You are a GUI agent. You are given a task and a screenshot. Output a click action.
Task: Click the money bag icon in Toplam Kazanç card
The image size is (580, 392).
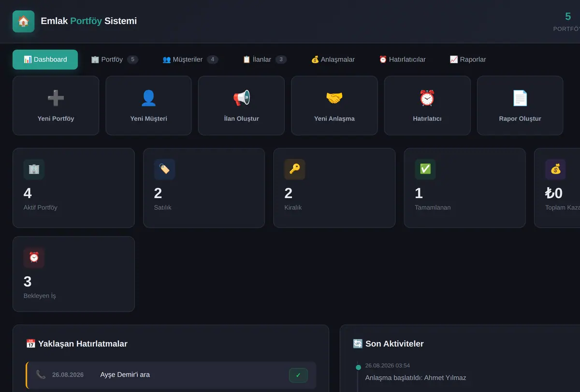tap(556, 169)
